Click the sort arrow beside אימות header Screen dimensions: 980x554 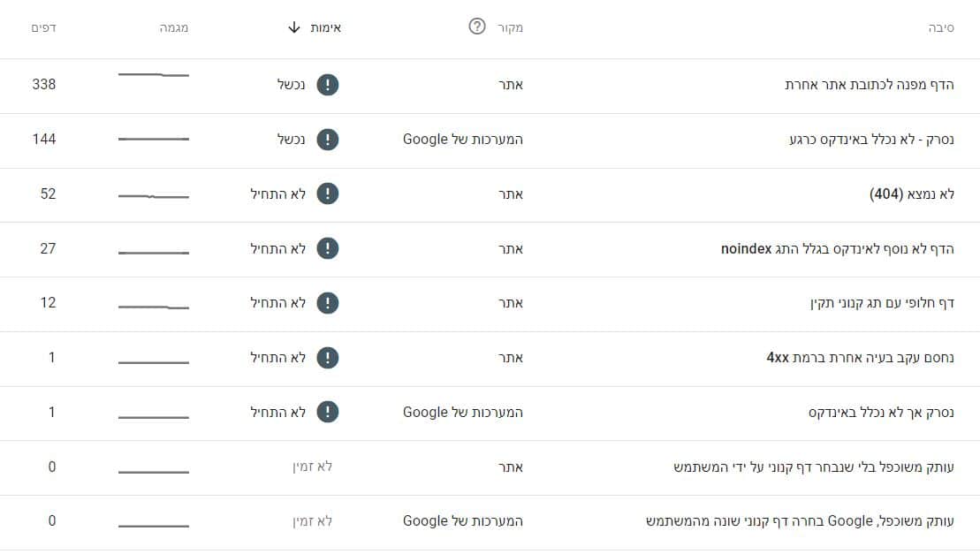[293, 27]
